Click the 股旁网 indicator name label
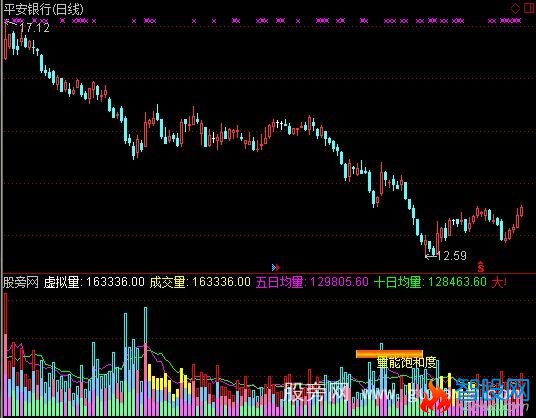The width and height of the screenshot is (536, 418). 21,282
